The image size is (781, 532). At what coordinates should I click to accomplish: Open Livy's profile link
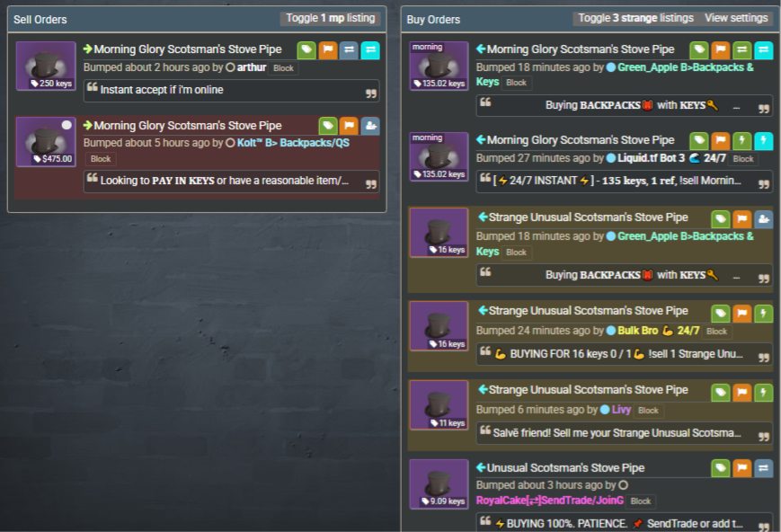(621, 410)
